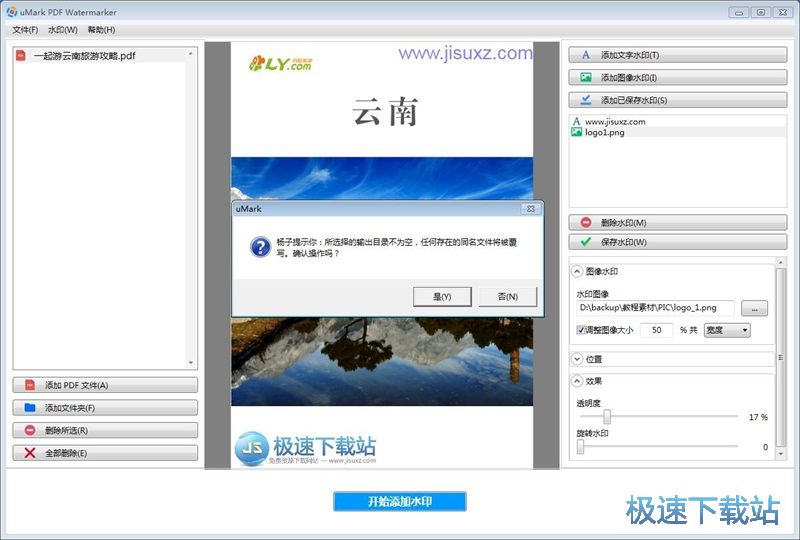Click the 添加文件夹(F) button label

click(70, 408)
